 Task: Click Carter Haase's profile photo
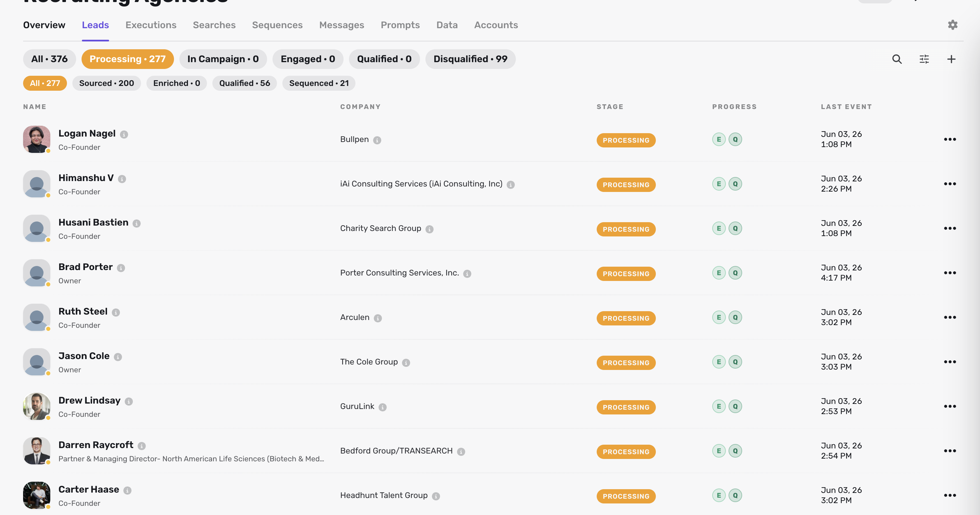pyautogui.click(x=36, y=495)
